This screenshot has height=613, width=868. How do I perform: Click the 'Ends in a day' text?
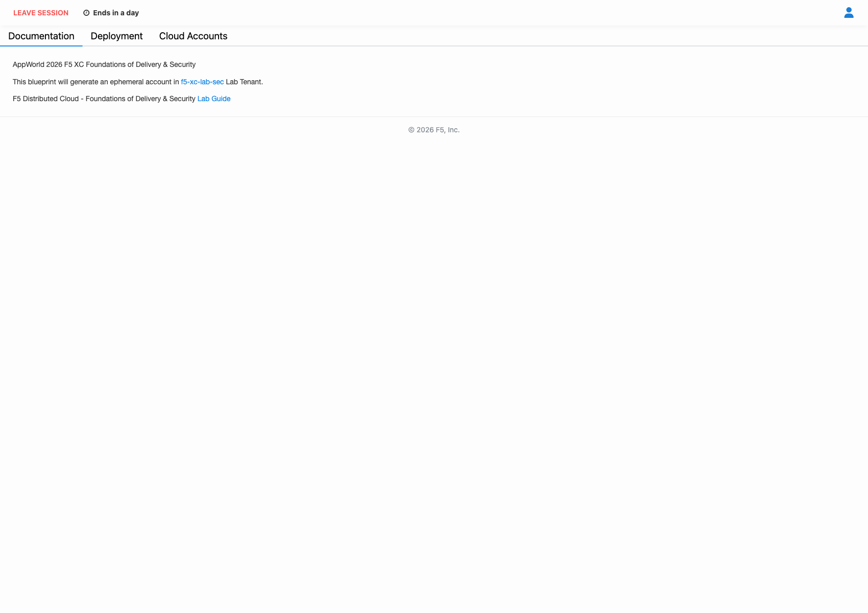coord(116,13)
